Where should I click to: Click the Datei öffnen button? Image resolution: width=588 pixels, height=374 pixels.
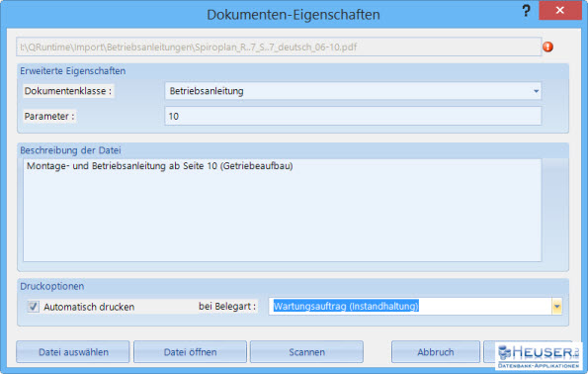[190, 352]
